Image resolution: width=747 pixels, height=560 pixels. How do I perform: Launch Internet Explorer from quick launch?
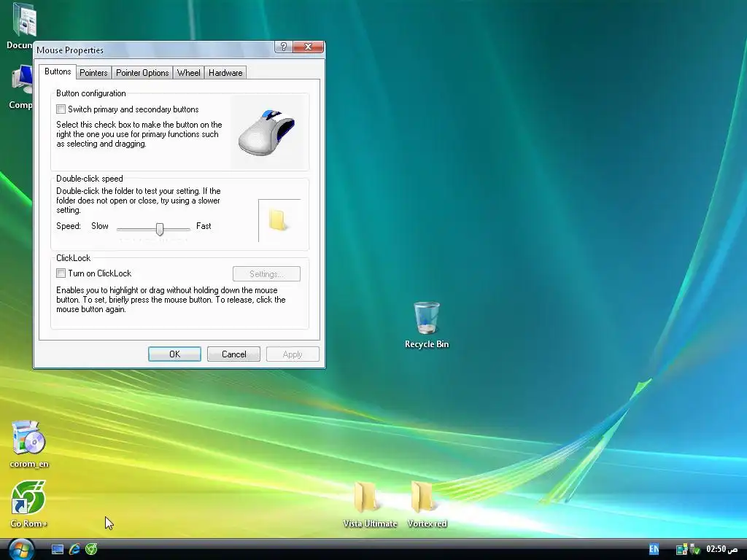(74, 550)
